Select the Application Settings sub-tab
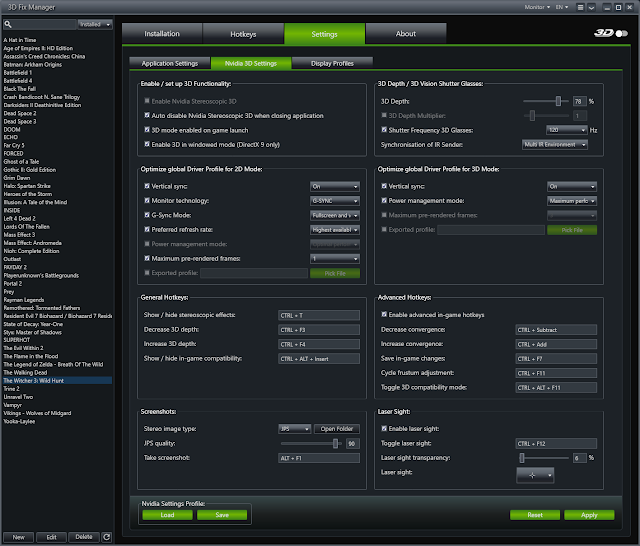 [x=170, y=63]
